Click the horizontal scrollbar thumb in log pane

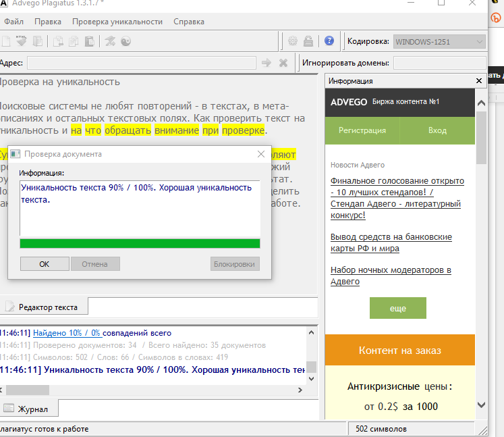28,390
